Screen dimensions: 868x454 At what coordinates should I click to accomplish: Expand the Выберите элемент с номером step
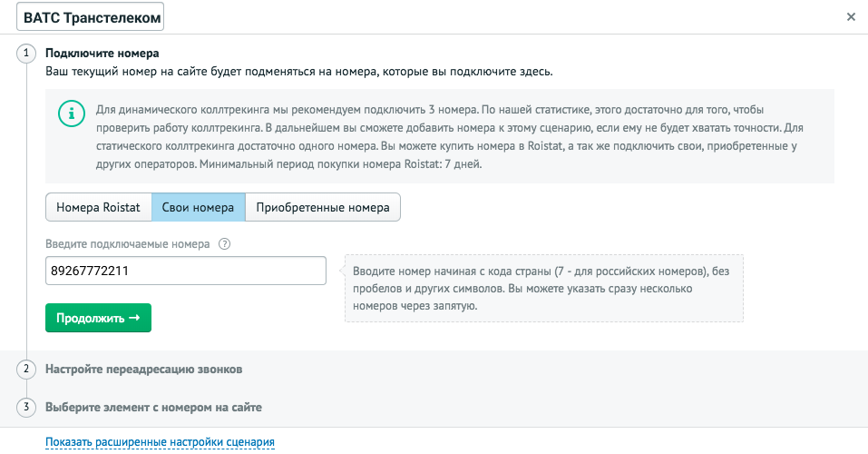point(153,407)
